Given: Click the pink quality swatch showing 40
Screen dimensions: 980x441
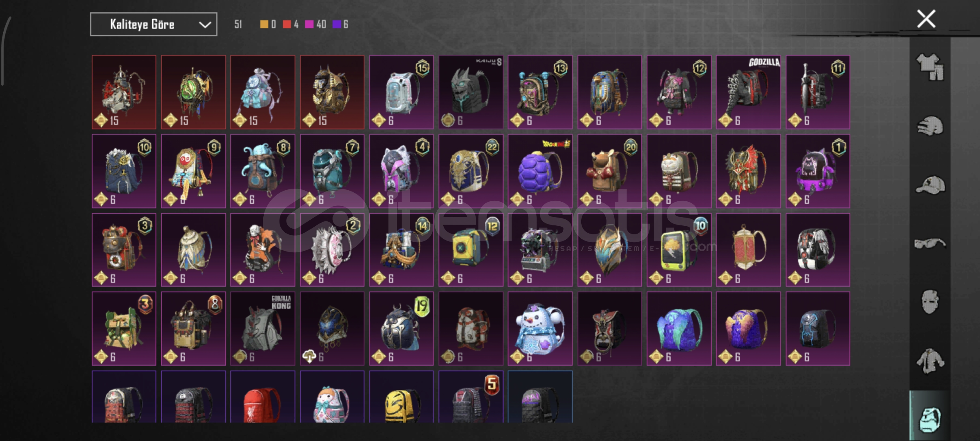Looking at the screenshot, I should [x=316, y=24].
